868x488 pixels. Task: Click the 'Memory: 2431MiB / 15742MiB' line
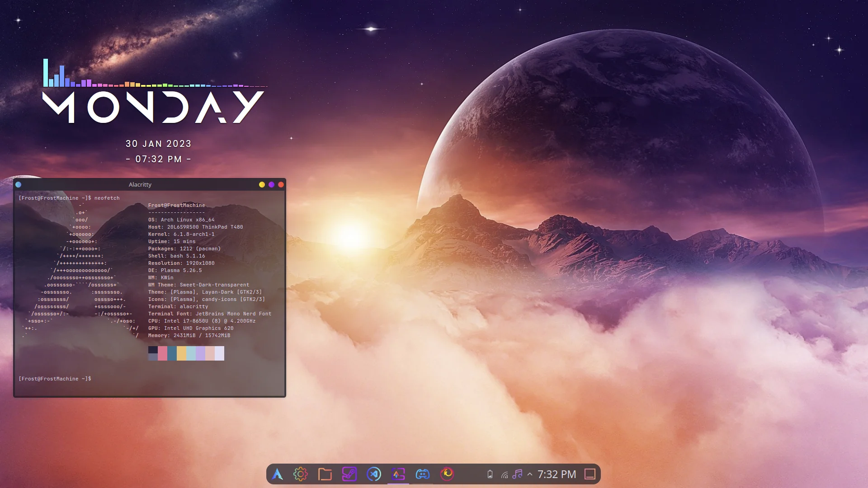pos(189,335)
